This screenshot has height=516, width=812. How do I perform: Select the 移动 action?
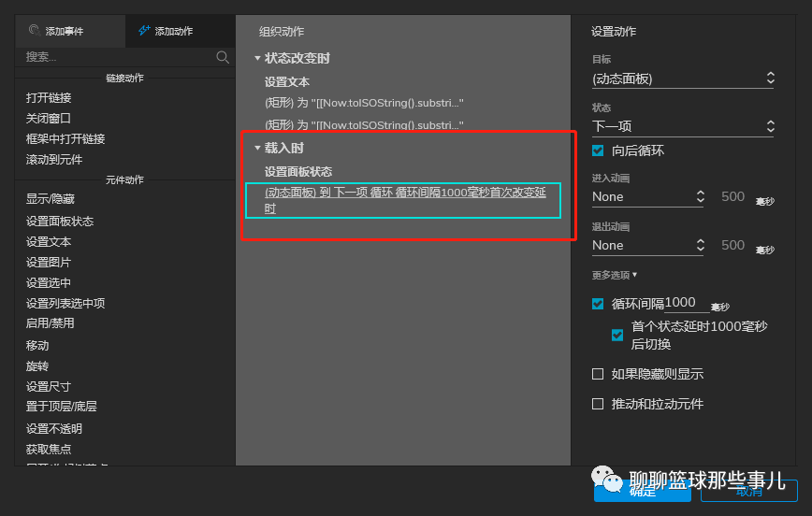pos(37,345)
